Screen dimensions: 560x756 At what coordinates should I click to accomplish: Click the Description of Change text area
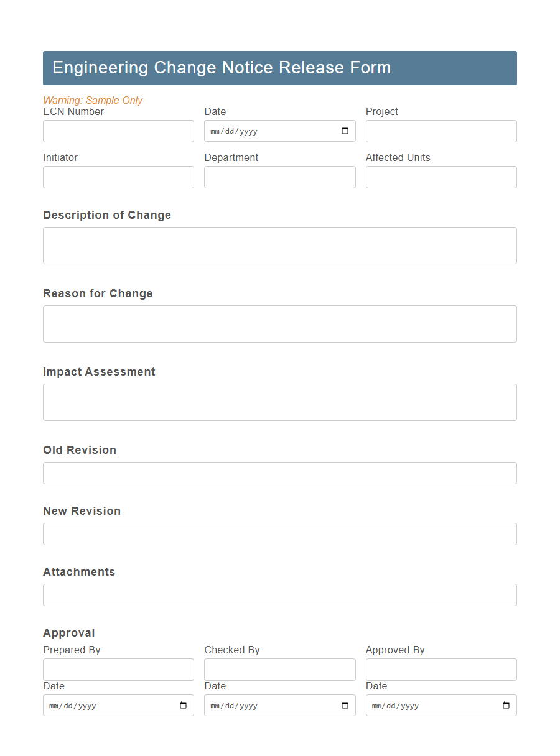coord(279,245)
